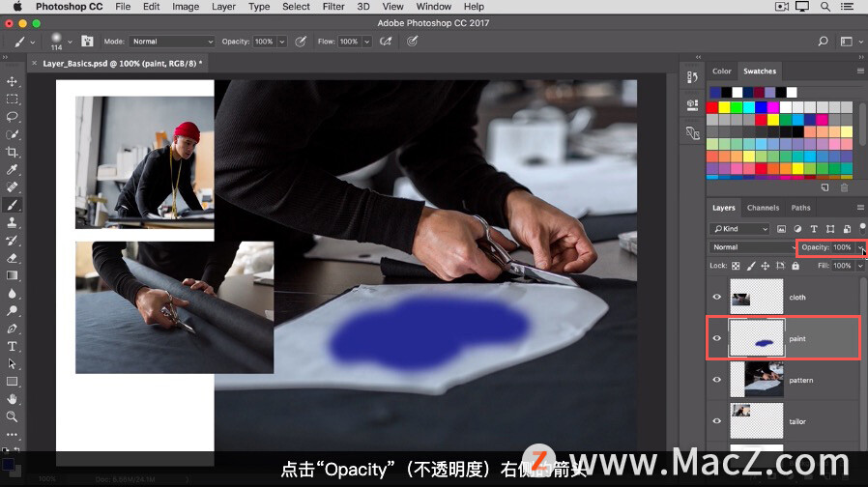Click the search icon in options bar
Screen dimensions: 868x487
point(824,42)
